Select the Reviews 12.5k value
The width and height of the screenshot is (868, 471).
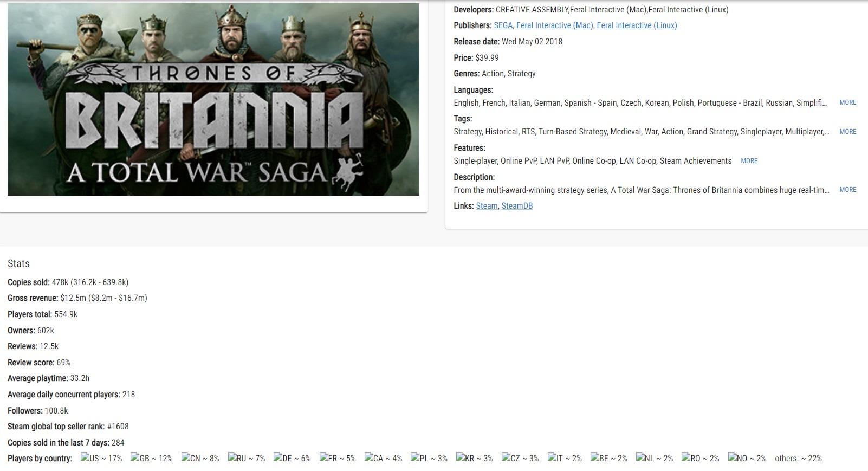[x=49, y=346]
